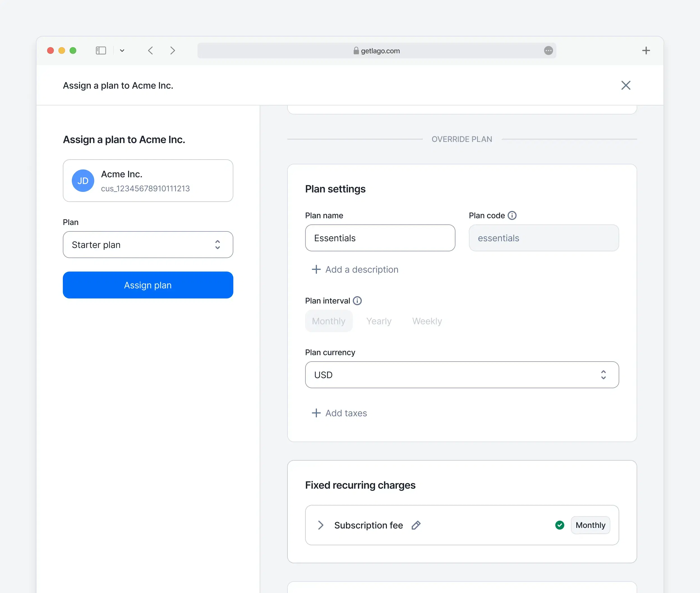Click the pencil edit icon beside Subscription fee
Screen dimensions: 700x593
tap(416, 525)
